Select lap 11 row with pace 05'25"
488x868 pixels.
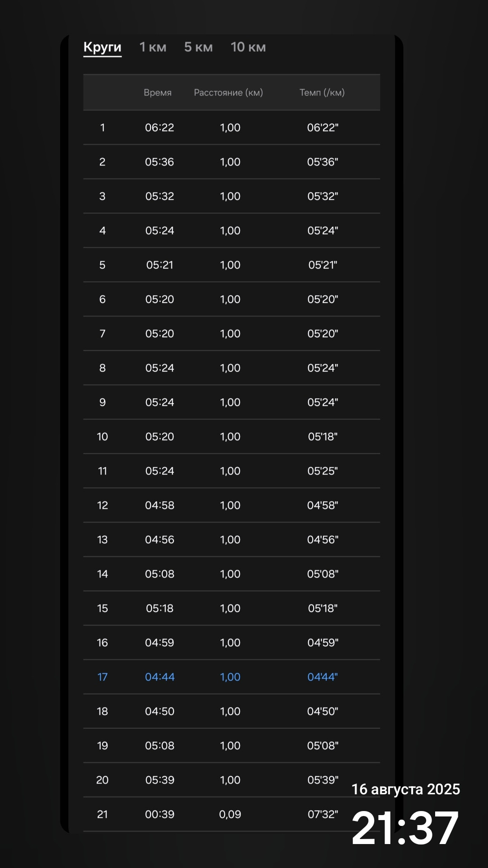231,471
